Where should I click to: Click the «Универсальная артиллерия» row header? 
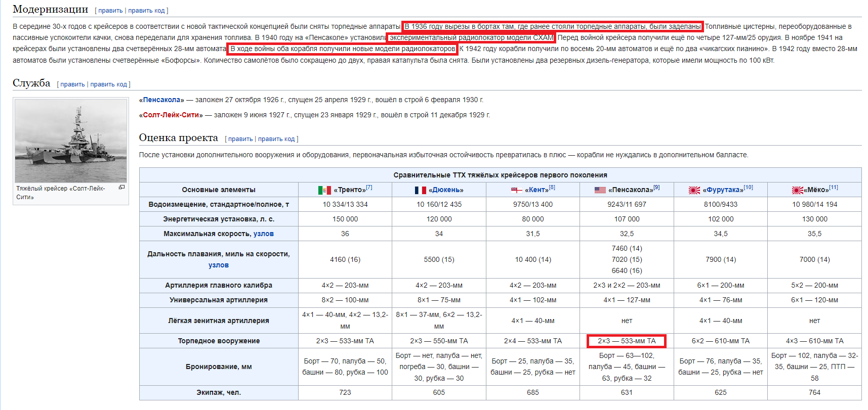coord(219,300)
